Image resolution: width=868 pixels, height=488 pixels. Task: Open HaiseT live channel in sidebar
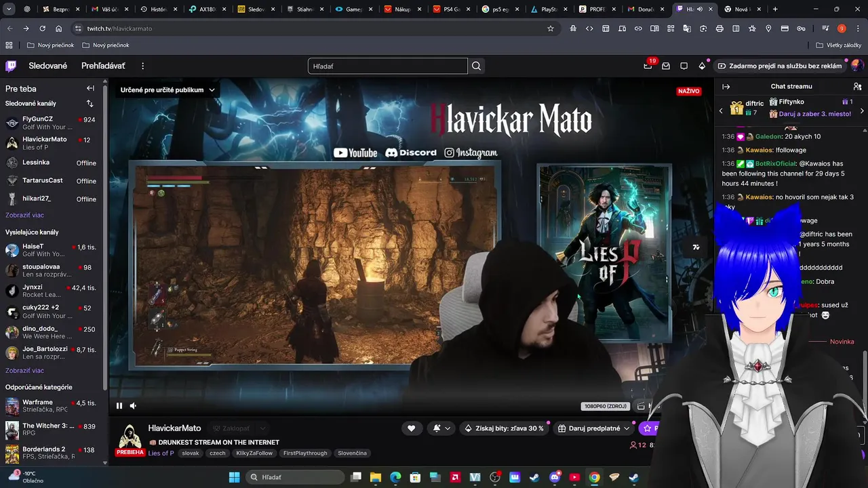[53, 250]
